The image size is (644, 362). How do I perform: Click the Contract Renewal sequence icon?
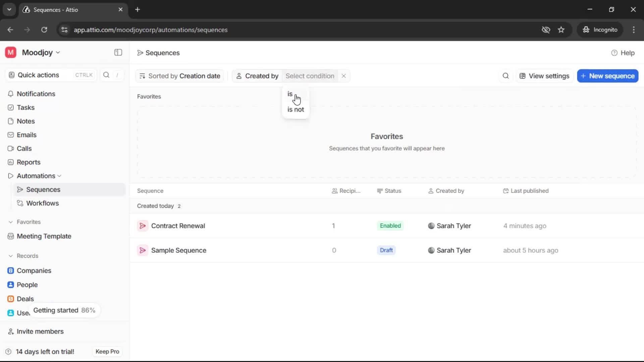coord(142,226)
